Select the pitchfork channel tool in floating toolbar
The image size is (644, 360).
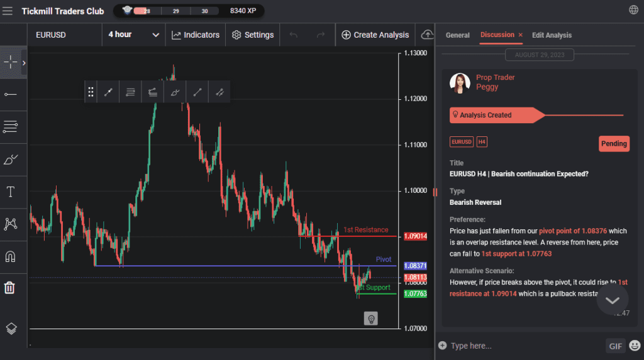tap(152, 92)
